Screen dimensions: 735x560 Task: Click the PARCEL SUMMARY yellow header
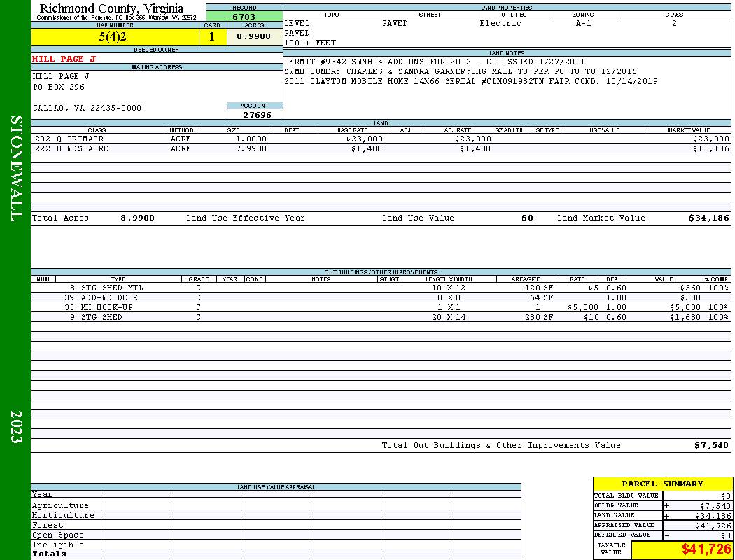pyautogui.click(x=662, y=484)
